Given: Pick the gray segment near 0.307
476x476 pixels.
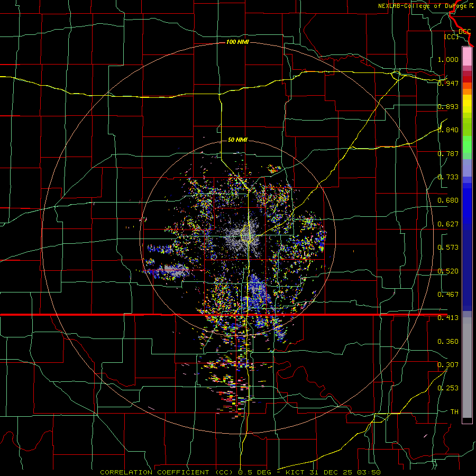Looking at the screenshot, I should point(467,368).
